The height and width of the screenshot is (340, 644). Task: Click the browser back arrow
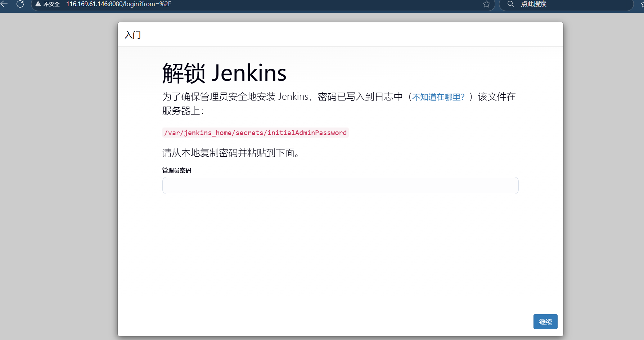point(4,4)
